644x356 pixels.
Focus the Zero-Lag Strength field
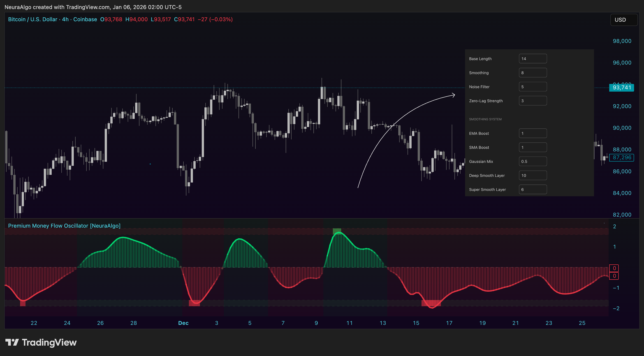pos(533,101)
